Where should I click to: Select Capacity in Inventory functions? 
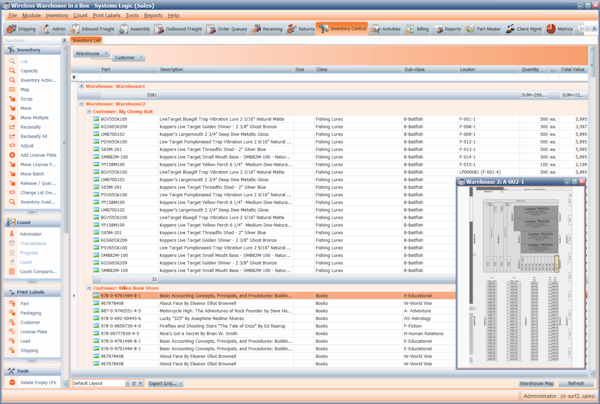(x=29, y=71)
